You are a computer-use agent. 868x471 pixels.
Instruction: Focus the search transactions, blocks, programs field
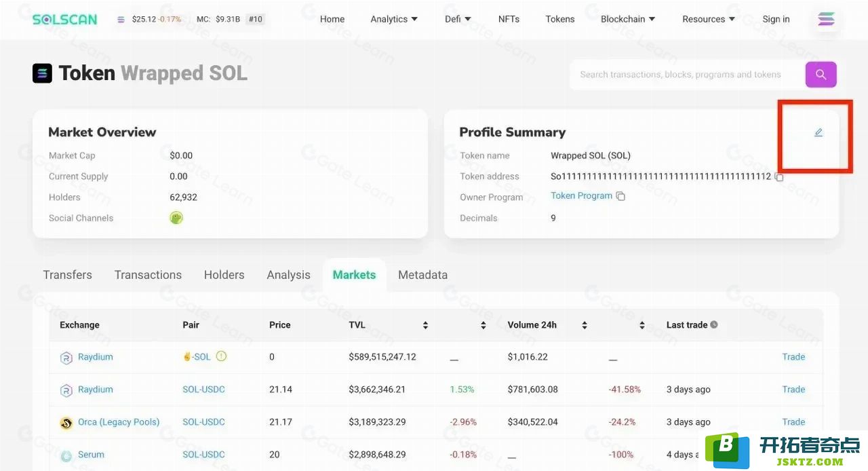[x=688, y=75]
